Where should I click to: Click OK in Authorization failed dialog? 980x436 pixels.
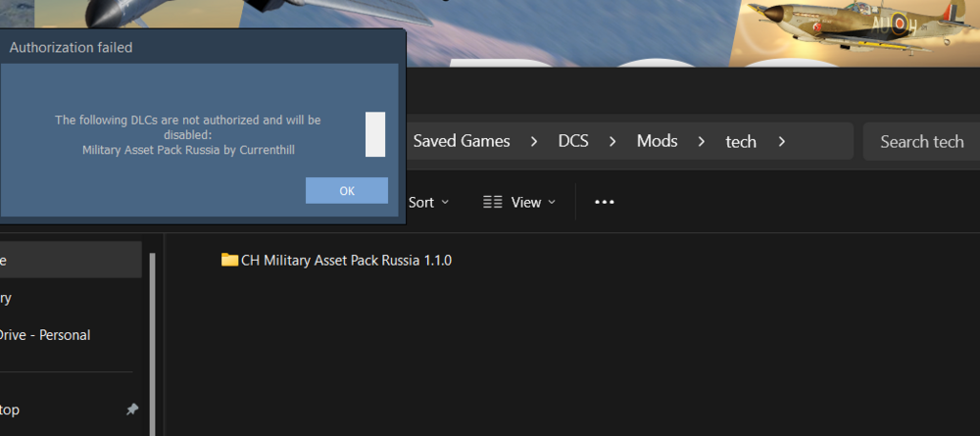(x=347, y=190)
